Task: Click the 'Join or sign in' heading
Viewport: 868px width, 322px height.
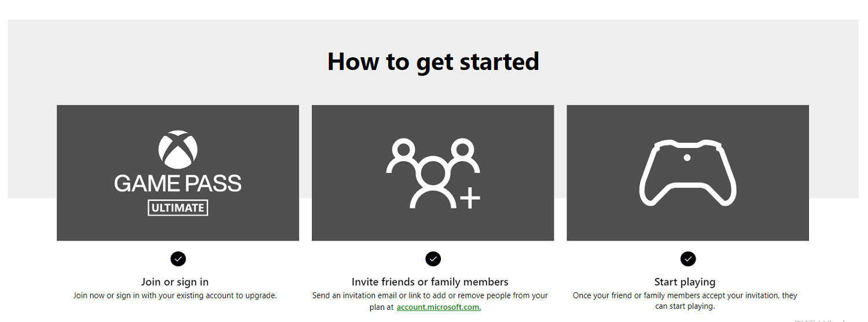Action: (x=175, y=282)
